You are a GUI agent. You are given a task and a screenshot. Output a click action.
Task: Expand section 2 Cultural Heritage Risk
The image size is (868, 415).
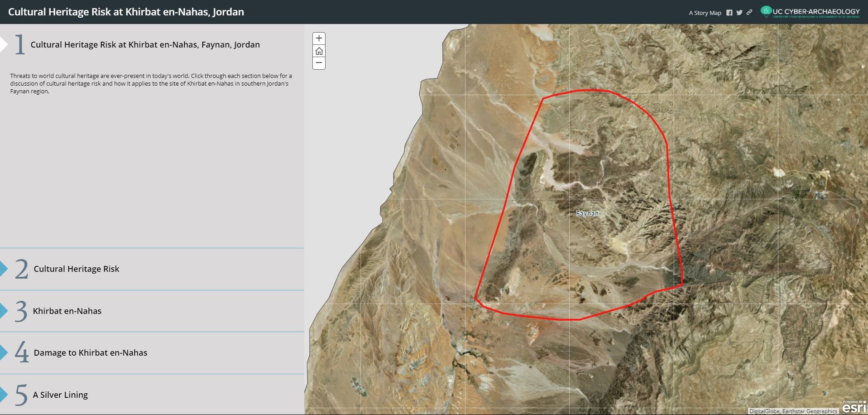(x=76, y=269)
